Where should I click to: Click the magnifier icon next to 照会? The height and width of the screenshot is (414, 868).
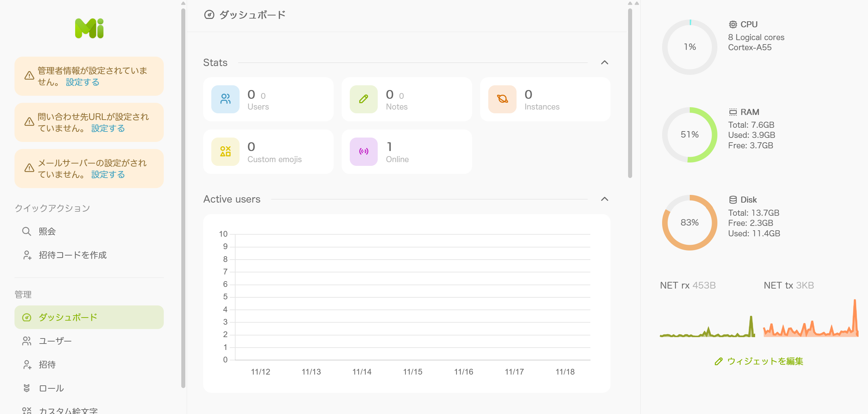tap(27, 231)
